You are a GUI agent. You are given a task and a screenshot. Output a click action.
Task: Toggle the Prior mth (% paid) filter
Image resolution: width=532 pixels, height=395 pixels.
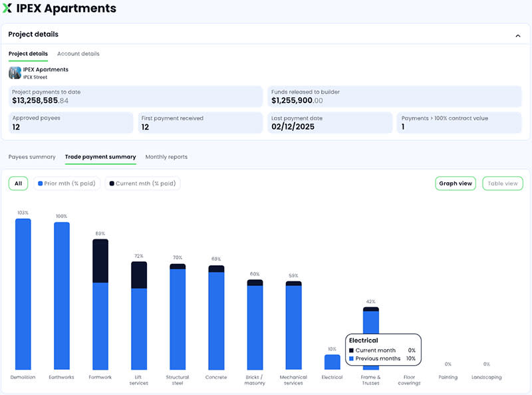coord(67,184)
